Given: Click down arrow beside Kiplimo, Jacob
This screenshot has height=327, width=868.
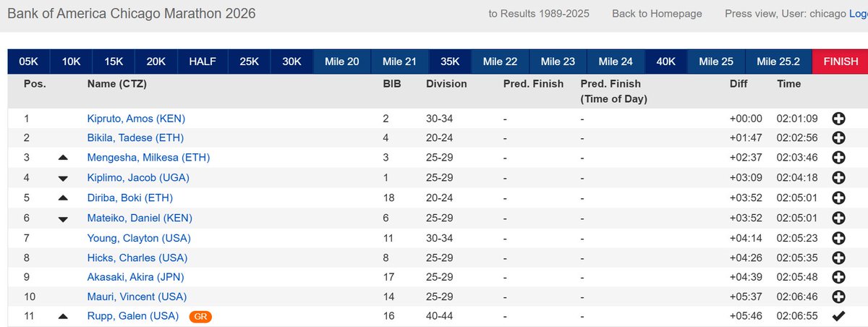Looking at the screenshot, I should pos(63,178).
